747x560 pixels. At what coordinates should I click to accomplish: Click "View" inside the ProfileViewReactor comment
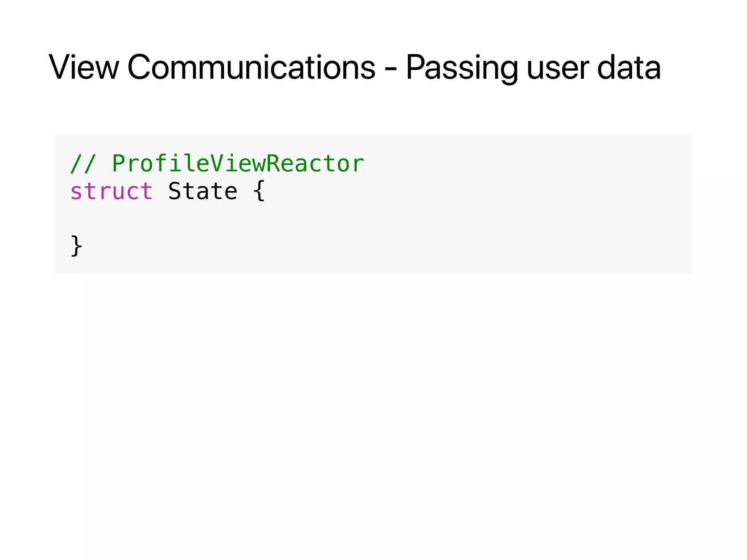[237, 164]
